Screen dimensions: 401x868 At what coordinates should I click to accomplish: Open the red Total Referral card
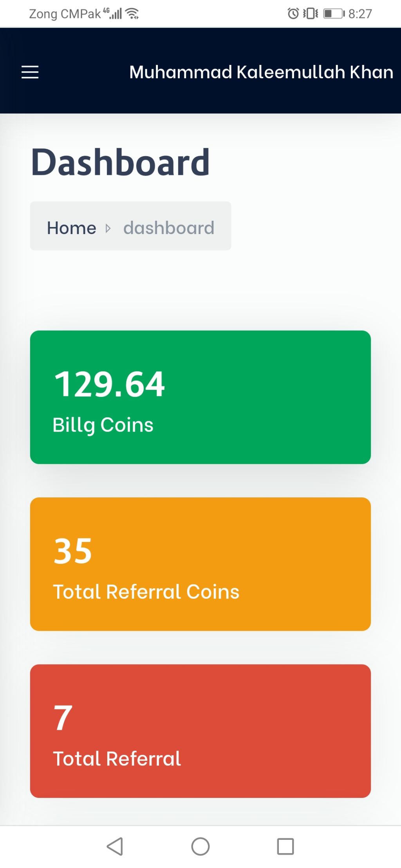coord(200,731)
